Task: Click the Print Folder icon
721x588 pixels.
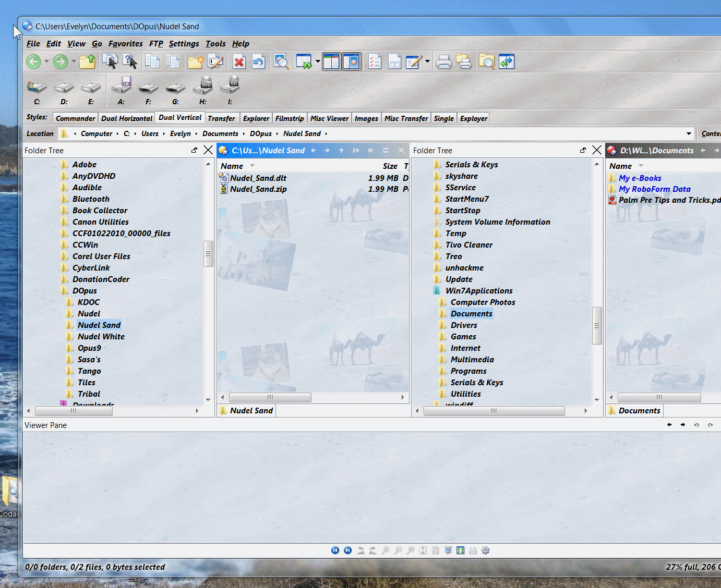Action: 464,62
